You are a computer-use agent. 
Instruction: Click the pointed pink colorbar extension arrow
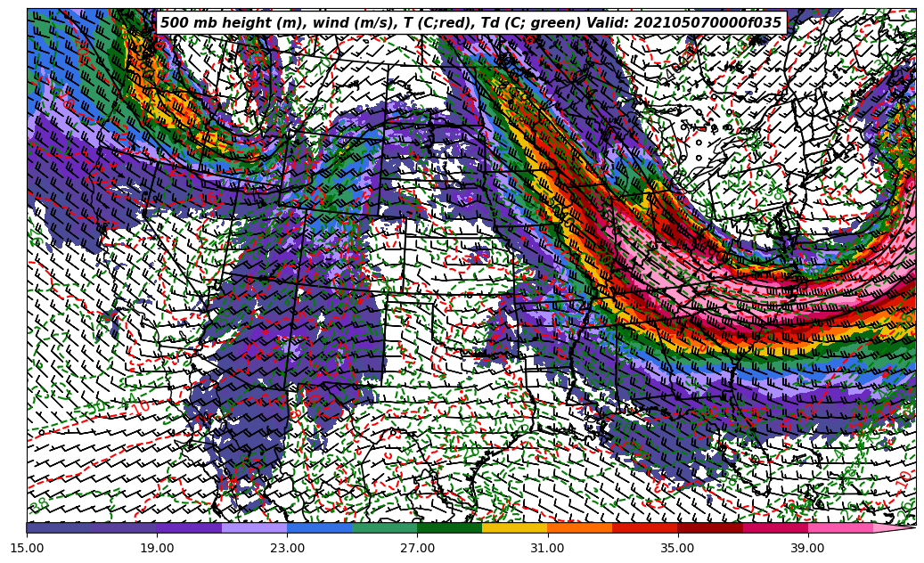(894, 527)
